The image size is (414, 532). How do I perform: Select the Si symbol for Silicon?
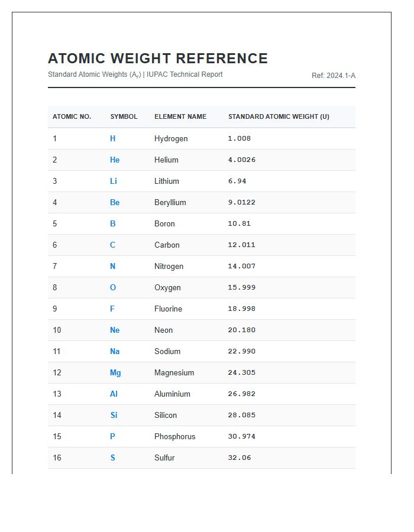114,415
